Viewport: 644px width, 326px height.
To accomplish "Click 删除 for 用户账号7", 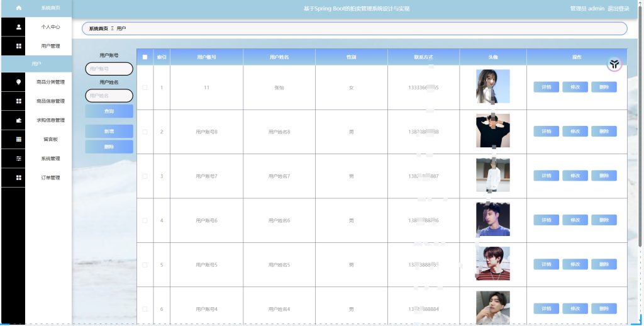I will (x=604, y=176).
